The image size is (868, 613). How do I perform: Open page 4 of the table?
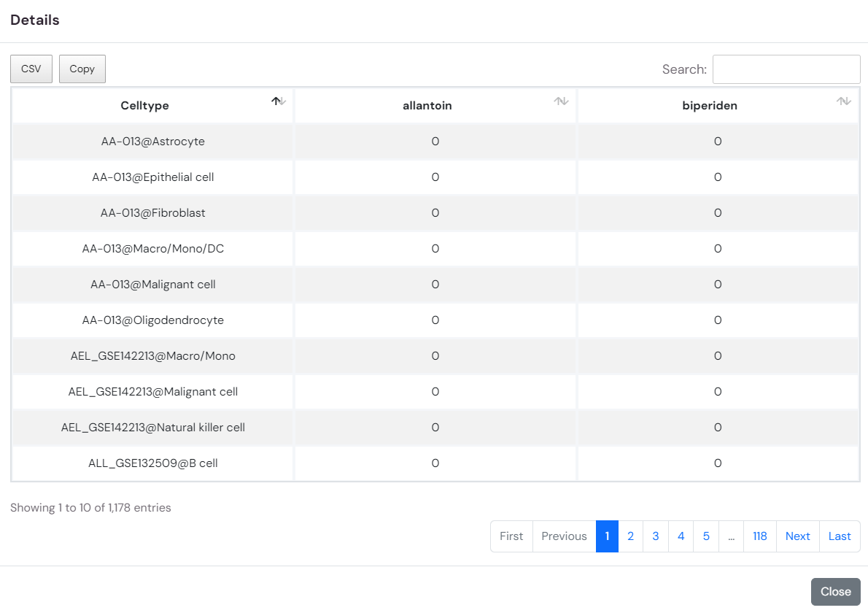click(x=681, y=536)
